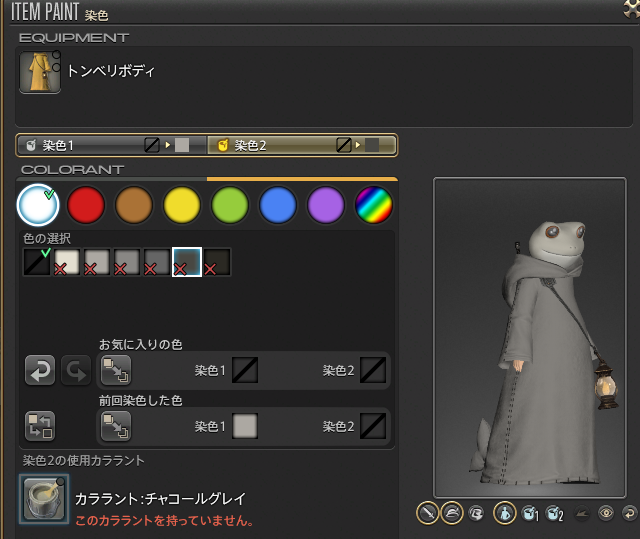Click the dye 1 preview pot icon
Viewport: 640px width, 539px height.
click(531, 513)
